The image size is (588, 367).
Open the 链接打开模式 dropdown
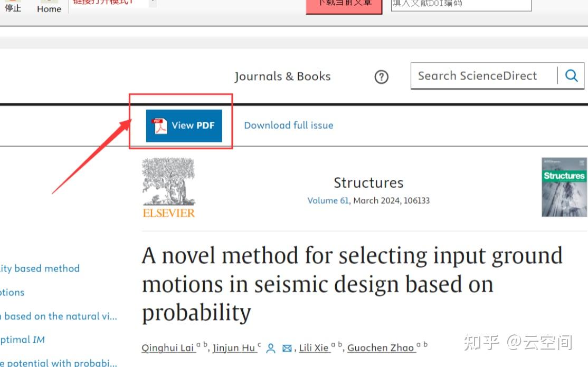[x=152, y=3]
